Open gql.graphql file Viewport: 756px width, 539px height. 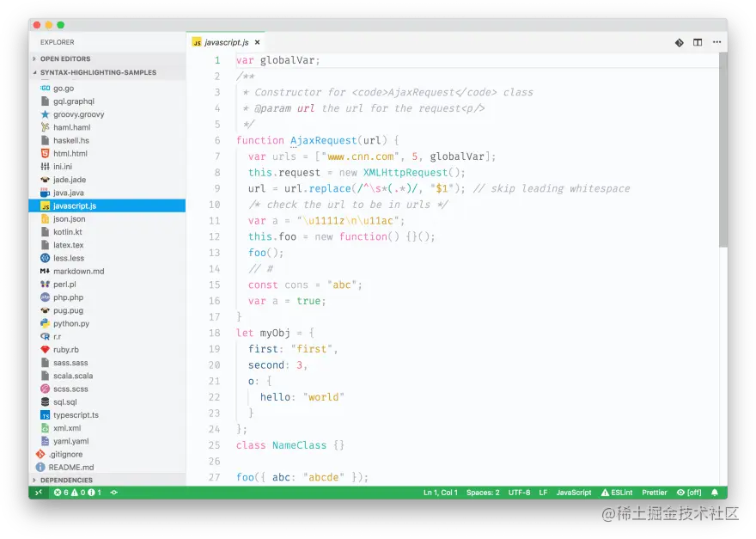pos(107,101)
